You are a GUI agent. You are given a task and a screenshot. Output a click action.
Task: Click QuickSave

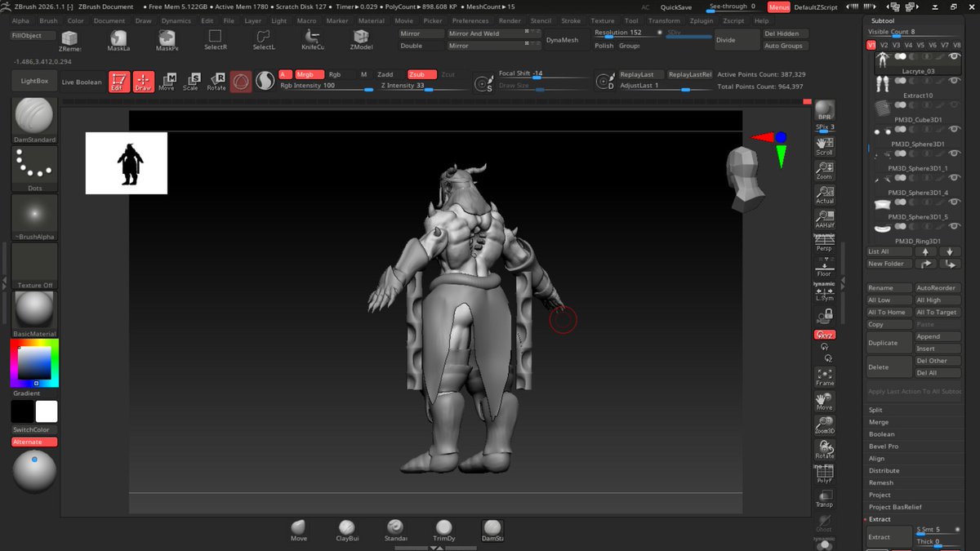pos(676,7)
